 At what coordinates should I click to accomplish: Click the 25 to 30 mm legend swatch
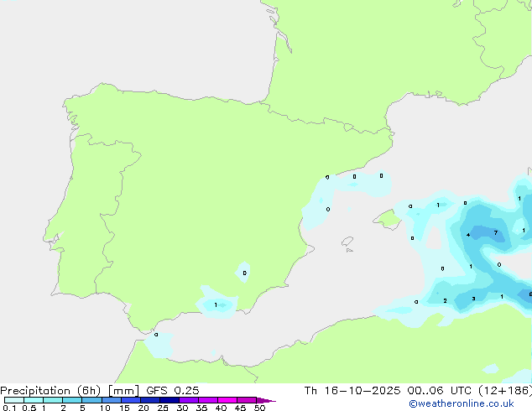point(170,400)
